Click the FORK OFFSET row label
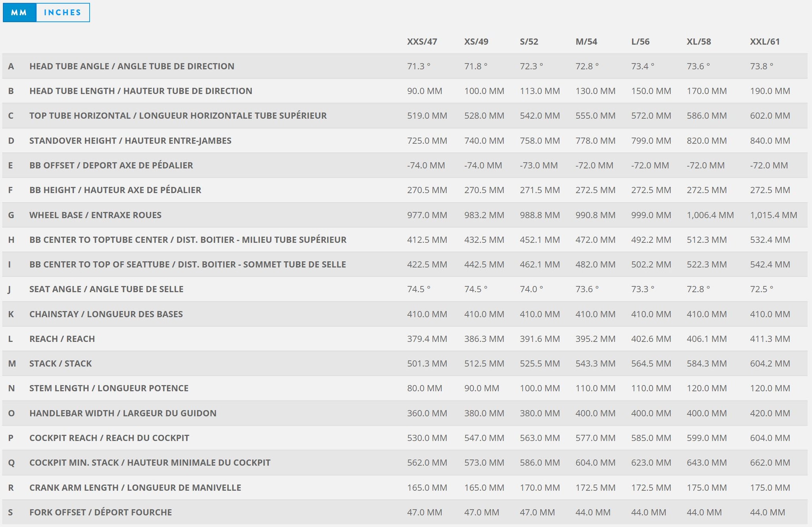Image resolution: width=812 pixels, height=527 pixels. pos(101,512)
